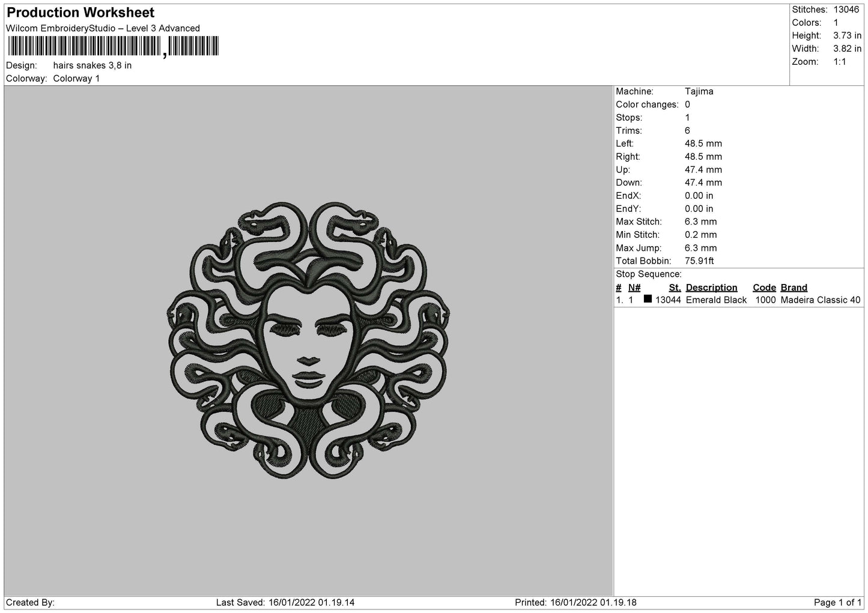Screen dimensions: 868x613
Task: Click the Total Bobbin value 75.91ft
Action: 699,261
